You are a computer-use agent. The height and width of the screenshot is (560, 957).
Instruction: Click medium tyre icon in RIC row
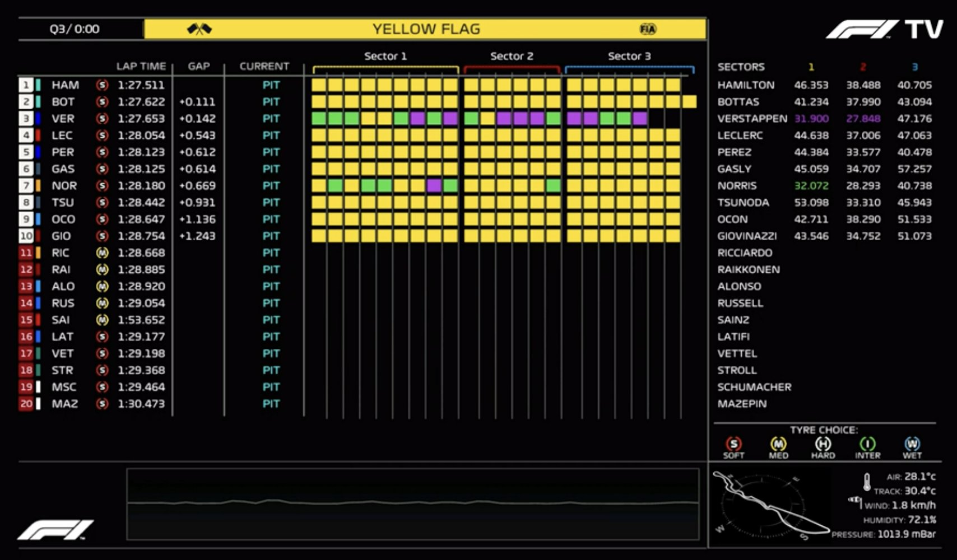102,253
